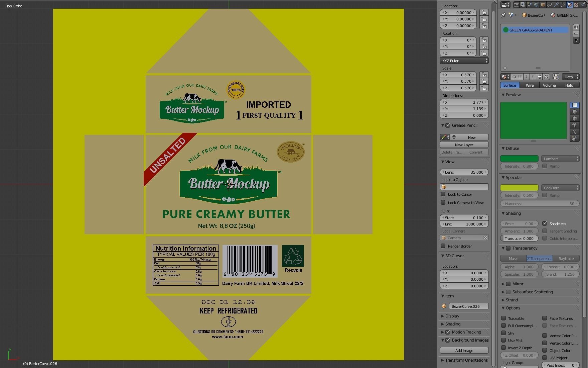Open the CookTorr specular shader dropdown
Screen dimensions: 588x368
coord(560,188)
